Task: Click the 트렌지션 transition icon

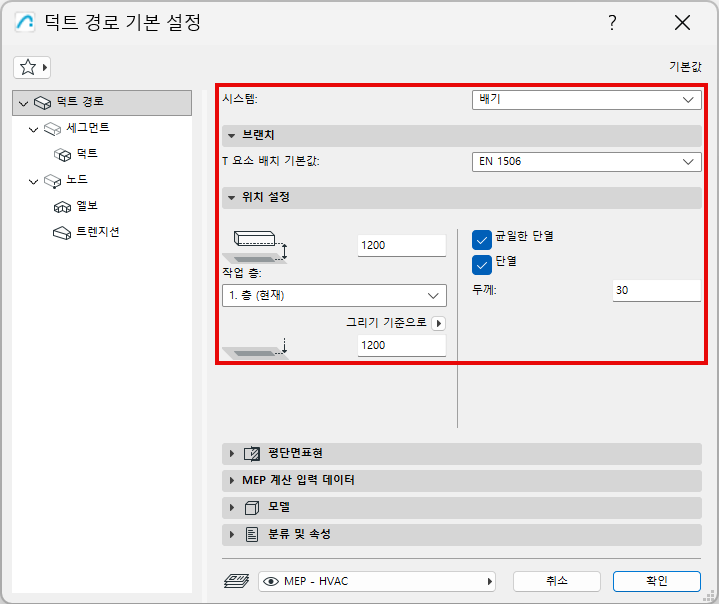Action: pos(62,233)
